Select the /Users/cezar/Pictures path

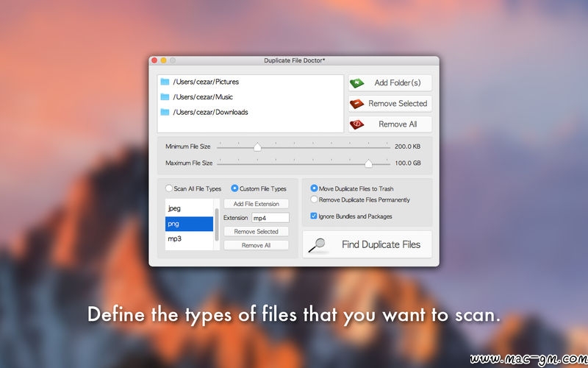point(206,82)
